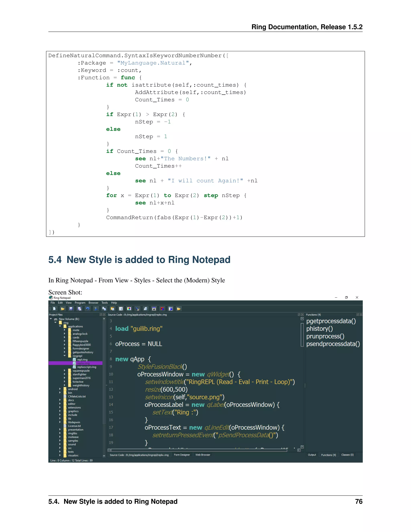Float the Source Code dock panel
This screenshot has width=411, height=532.
[x=299, y=315]
